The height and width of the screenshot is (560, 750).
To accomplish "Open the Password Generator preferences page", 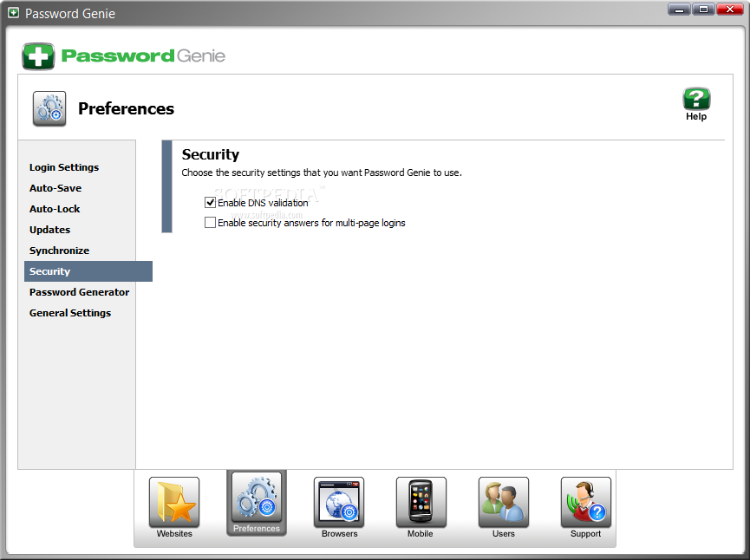I will 80,292.
